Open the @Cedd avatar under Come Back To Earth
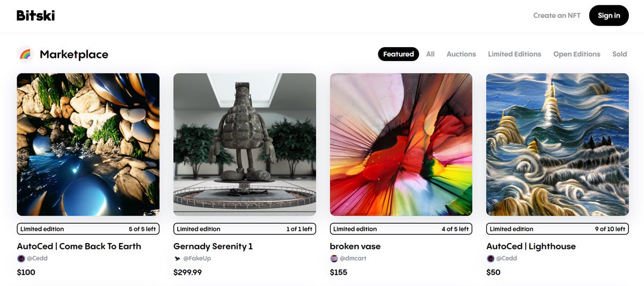This screenshot has width=644, height=286. (21, 259)
